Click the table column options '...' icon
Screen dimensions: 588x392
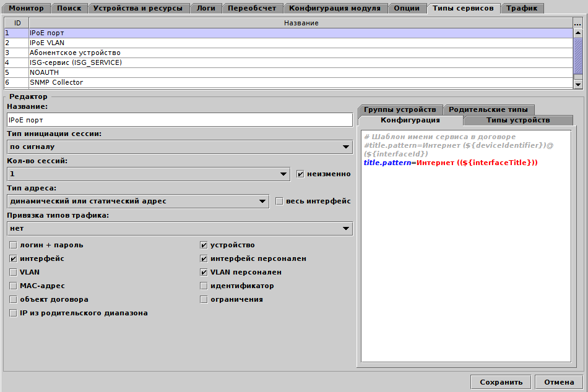578,23
